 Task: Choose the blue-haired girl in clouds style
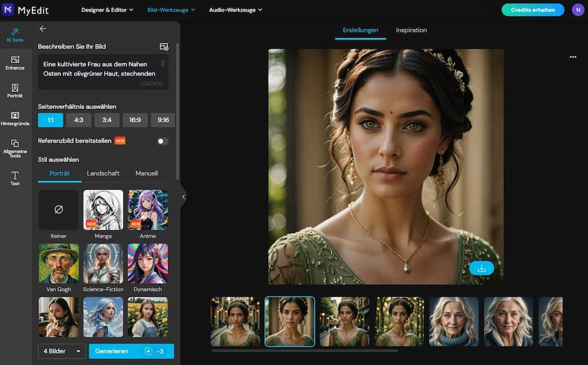[103, 317]
